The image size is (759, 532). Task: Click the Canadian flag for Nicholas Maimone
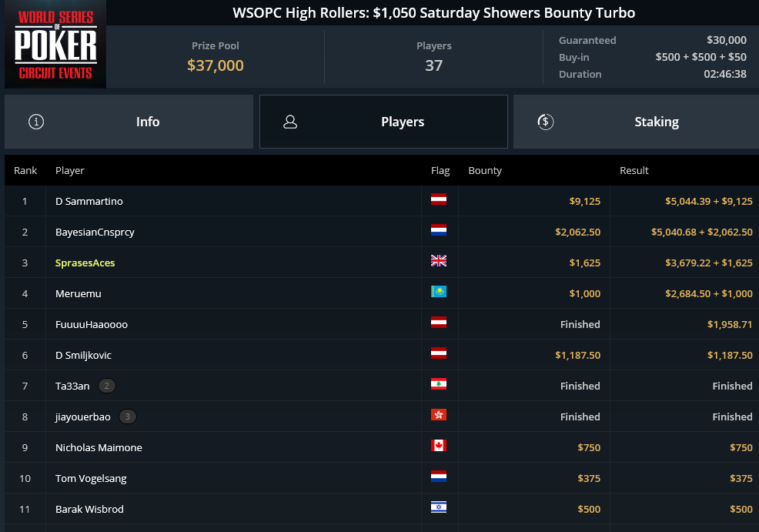439,445
